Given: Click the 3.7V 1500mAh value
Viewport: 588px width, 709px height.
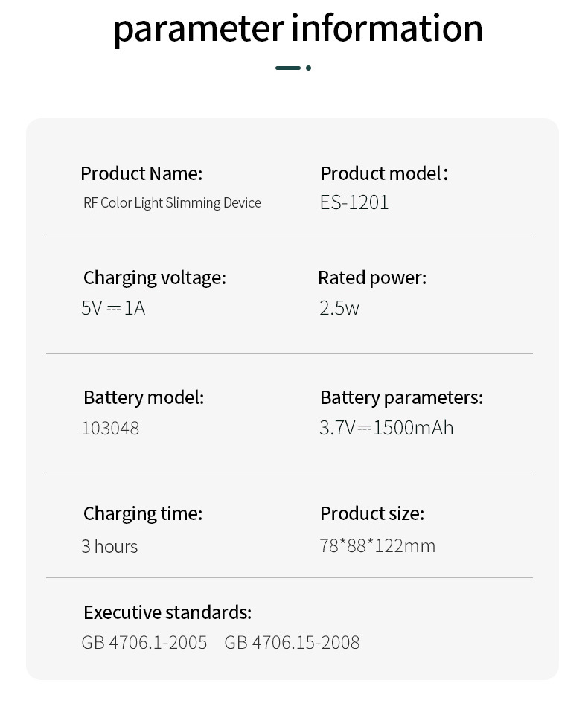Looking at the screenshot, I should coord(386,428).
